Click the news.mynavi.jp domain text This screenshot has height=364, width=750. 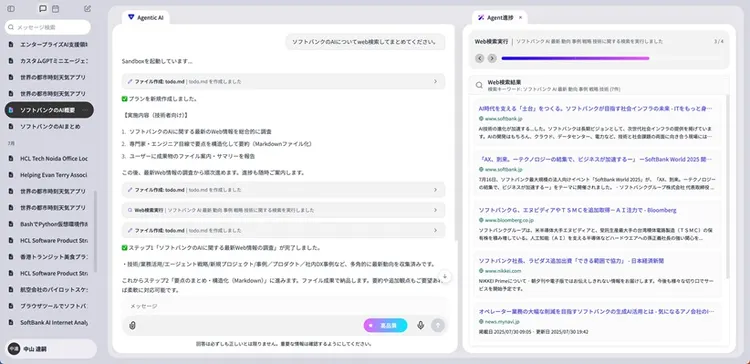502,321
